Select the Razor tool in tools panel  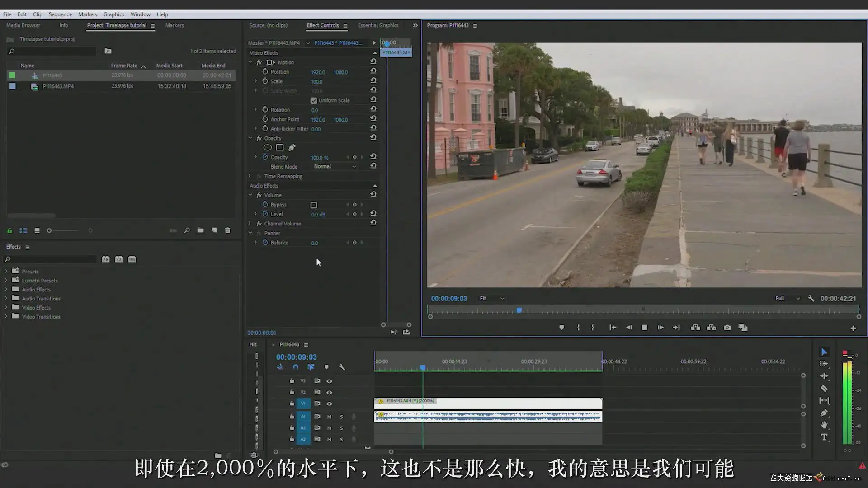point(824,388)
